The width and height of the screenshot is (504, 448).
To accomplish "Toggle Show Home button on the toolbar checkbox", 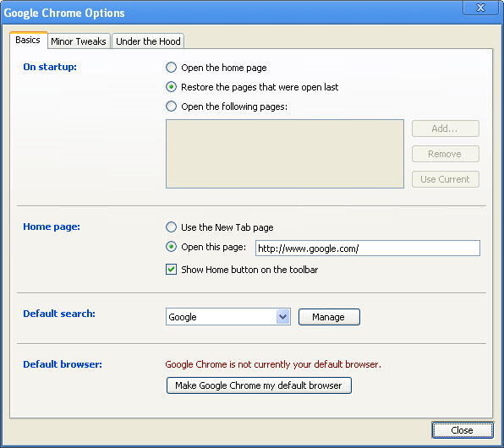I will coord(171,270).
